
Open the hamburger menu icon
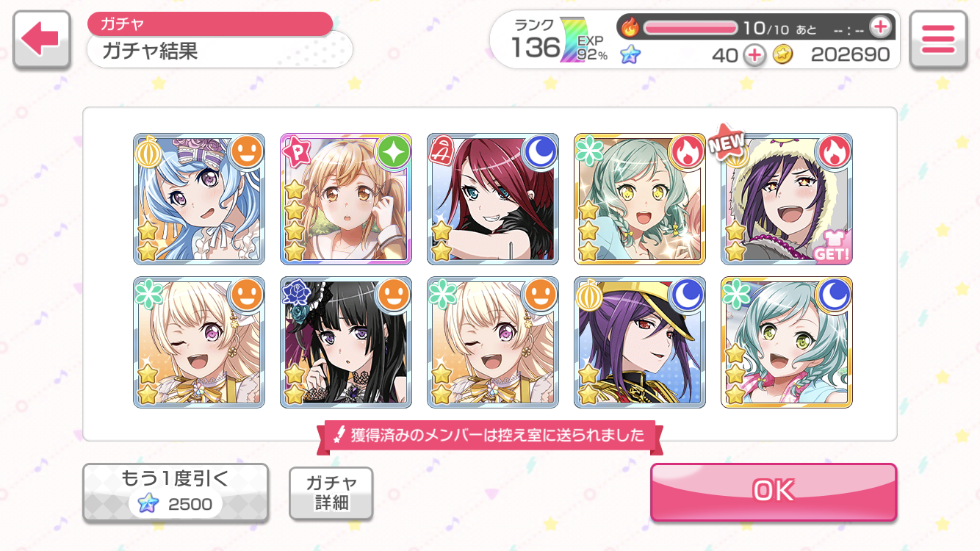938,40
